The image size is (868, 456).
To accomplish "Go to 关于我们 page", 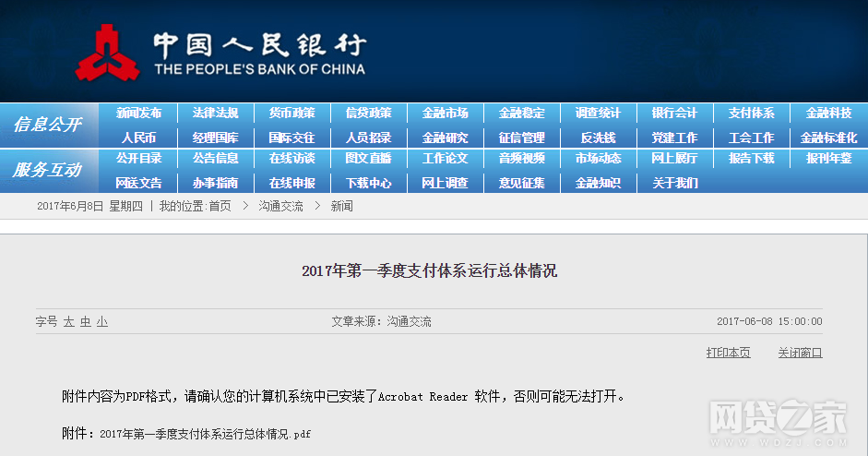I will pyautogui.click(x=674, y=183).
